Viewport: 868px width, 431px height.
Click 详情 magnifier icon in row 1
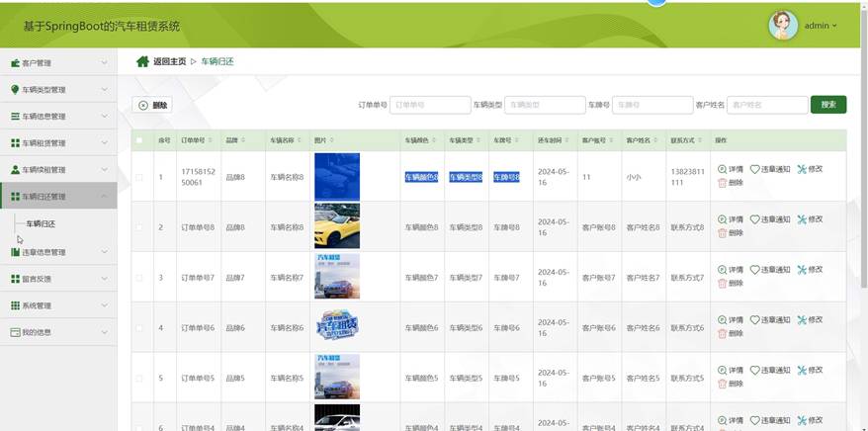pos(722,169)
